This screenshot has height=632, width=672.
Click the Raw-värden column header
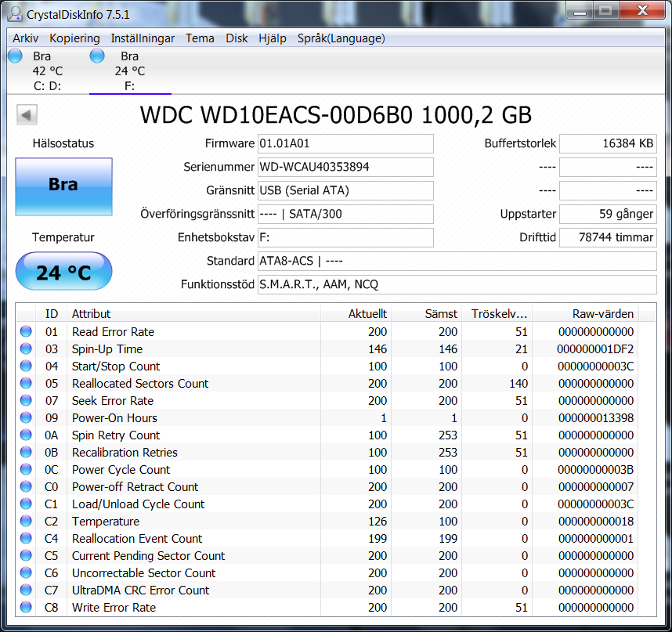click(x=585, y=313)
